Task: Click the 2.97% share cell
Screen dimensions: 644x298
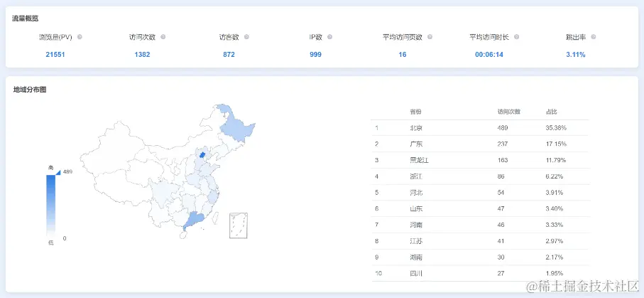Action: (x=555, y=241)
